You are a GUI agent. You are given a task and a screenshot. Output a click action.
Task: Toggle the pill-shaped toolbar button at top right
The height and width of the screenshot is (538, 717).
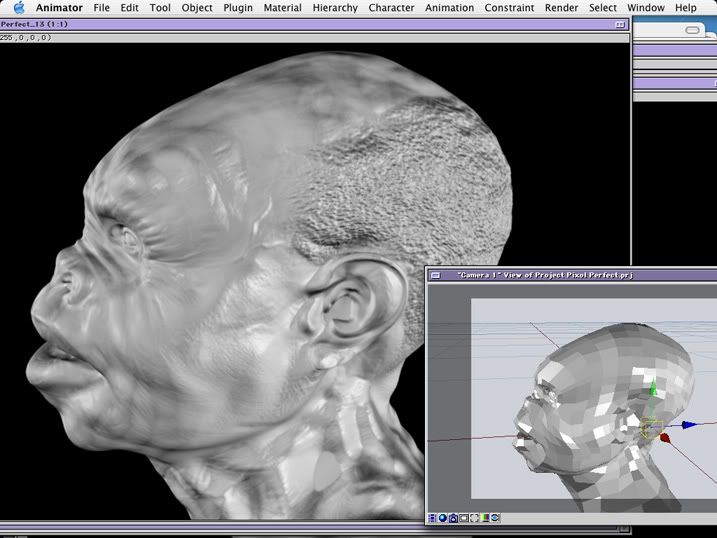tap(693, 30)
